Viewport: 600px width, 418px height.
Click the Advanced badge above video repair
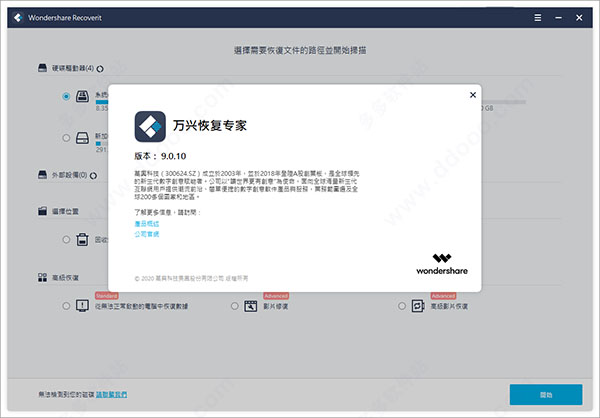[x=276, y=296]
